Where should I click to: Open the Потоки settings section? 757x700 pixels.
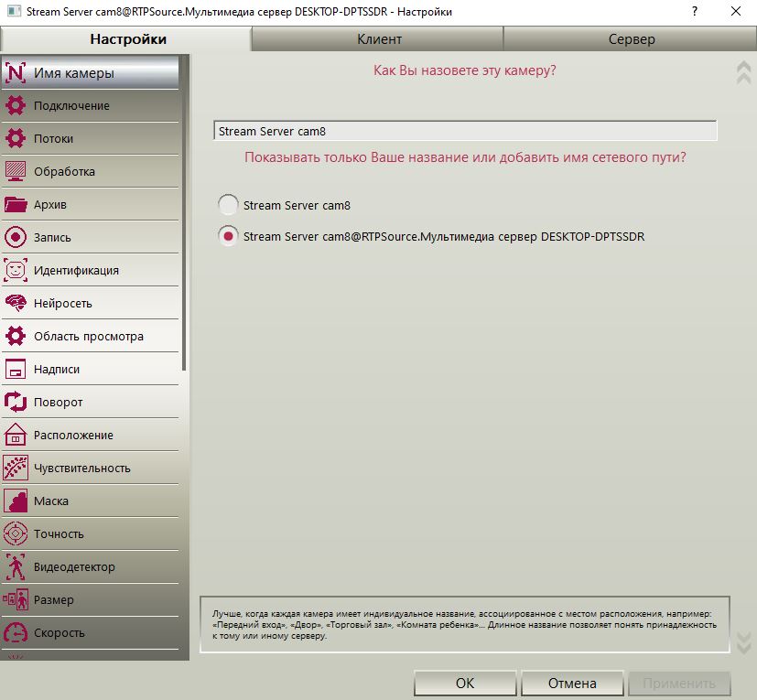point(91,138)
